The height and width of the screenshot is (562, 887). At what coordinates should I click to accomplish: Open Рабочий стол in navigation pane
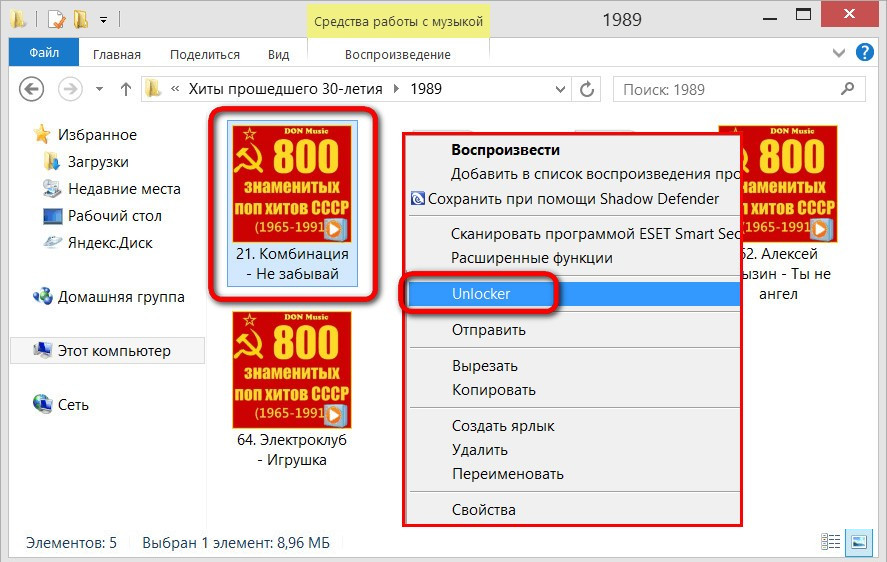[x=114, y=216]
